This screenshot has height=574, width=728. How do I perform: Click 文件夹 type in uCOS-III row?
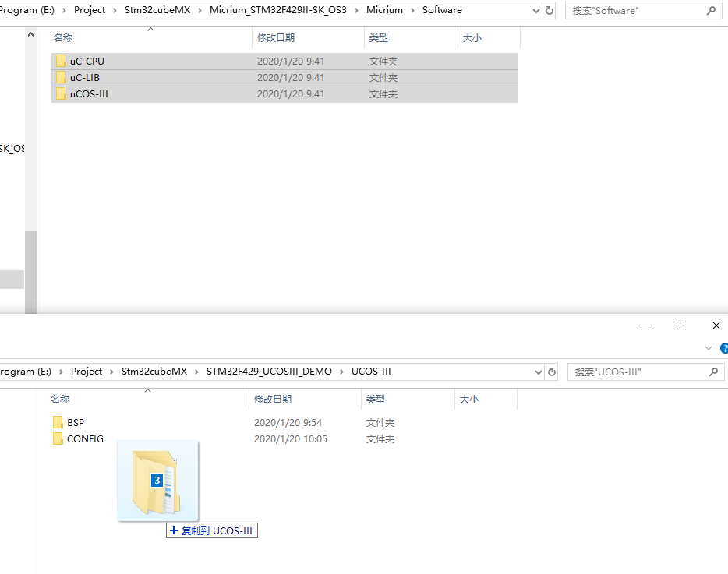coord(383,93)
